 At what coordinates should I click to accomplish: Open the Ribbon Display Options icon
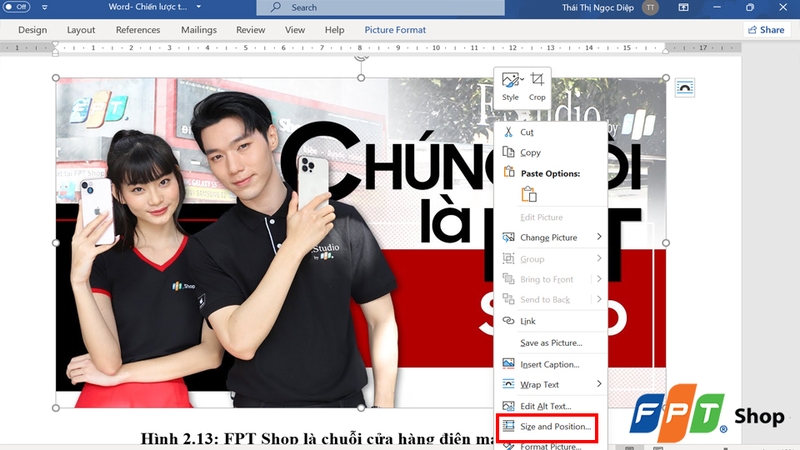tap(683, 8)
